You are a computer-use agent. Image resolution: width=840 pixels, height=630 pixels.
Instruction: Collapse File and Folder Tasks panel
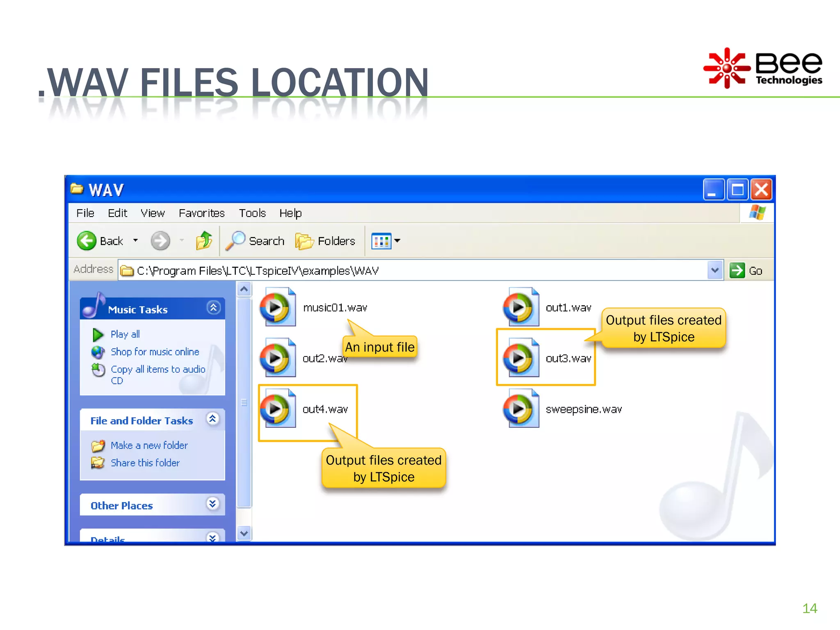[213, 419]
